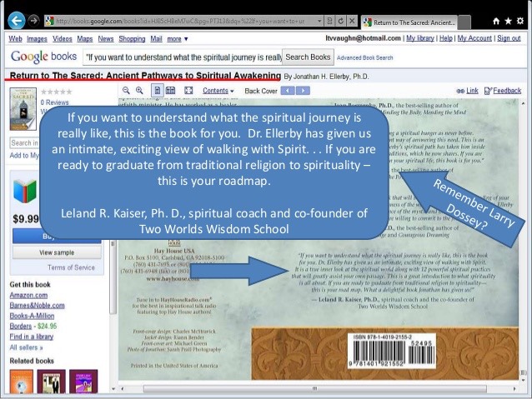Switch to two-page view icon

pyautogui.click(x=171, y=91)
